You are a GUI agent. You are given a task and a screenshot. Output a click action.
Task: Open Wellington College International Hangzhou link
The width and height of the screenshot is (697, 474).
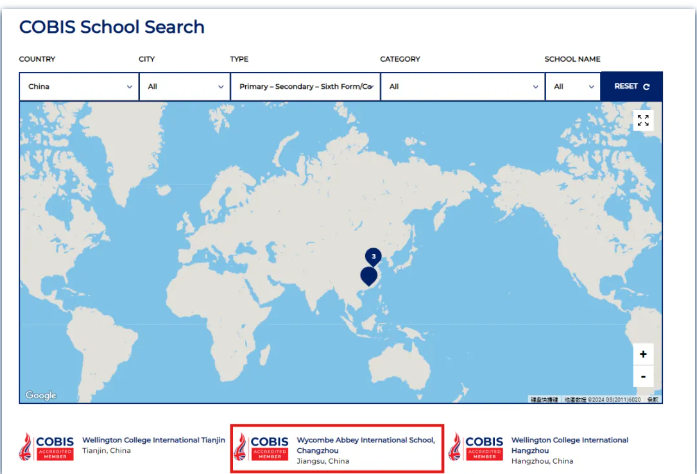[x=570, y=445]
